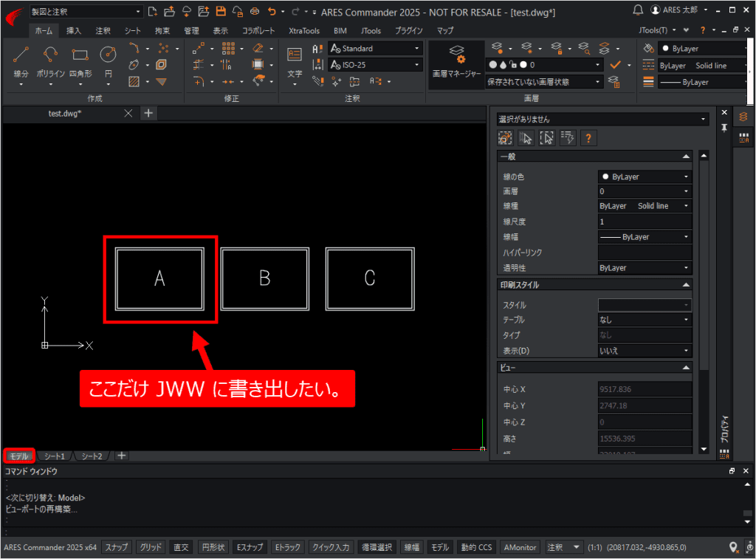Collapse the 印刷スタイル section
Screen dimensions: 756x559
[686, 285]
